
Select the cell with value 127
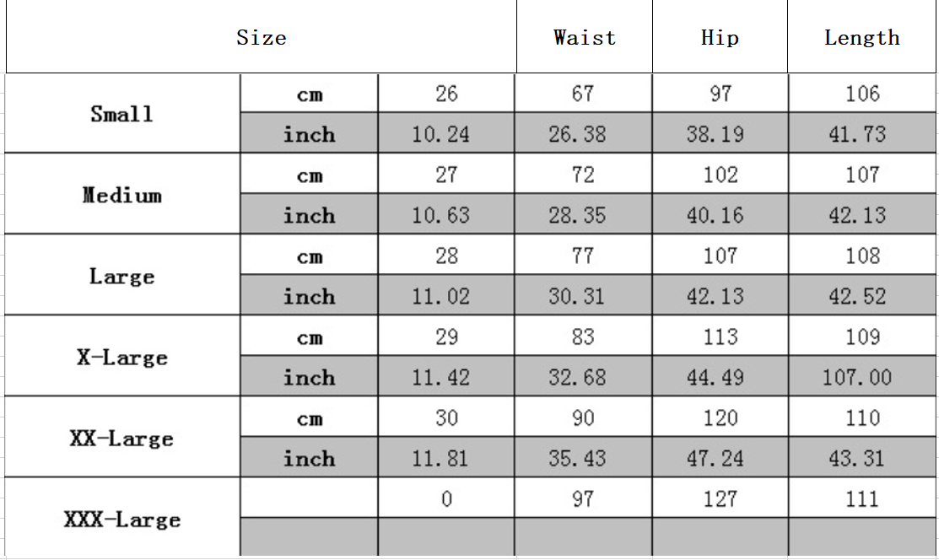[x=720, y=498]
